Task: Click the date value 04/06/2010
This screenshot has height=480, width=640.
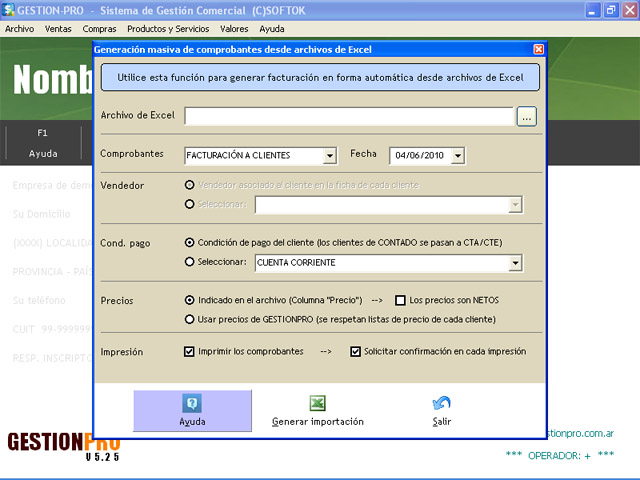Action: pos(420,156)
